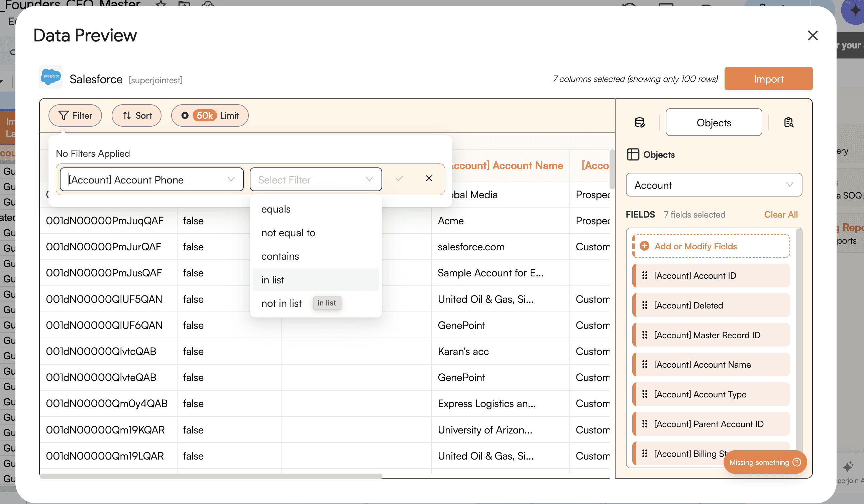The width and height of the screenshot is (864, 504).
Task: Select cell 001dN00000QlUF5QAN
Action: [x=108, y=299]
